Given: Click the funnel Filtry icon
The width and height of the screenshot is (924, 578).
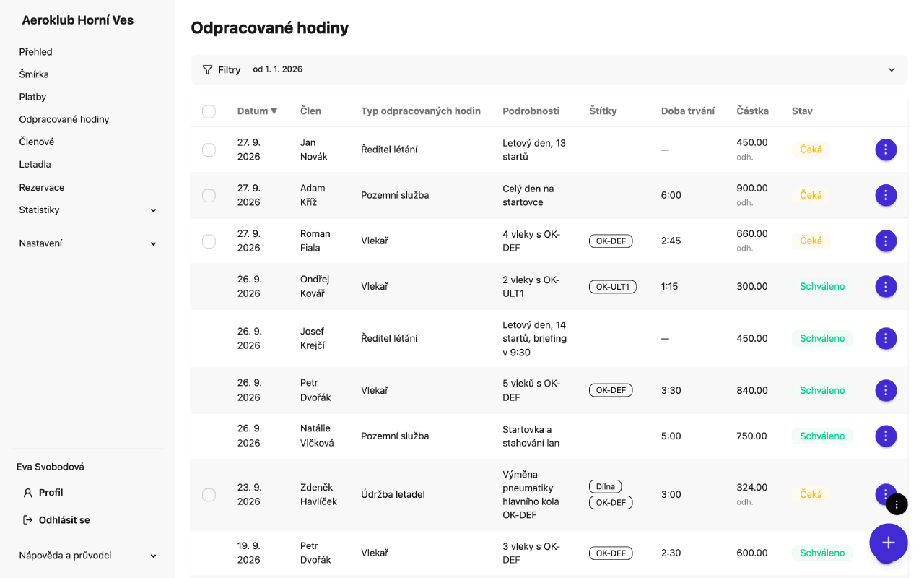Looking at the screenshot, I should click(207, 70).
